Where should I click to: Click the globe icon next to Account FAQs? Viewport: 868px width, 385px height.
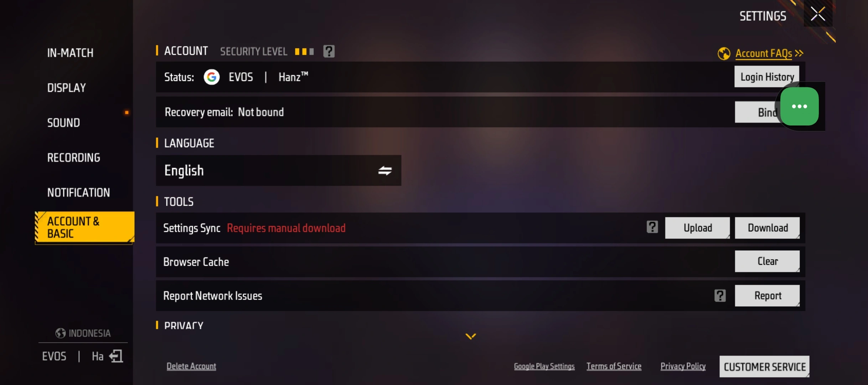pos(724,53)
